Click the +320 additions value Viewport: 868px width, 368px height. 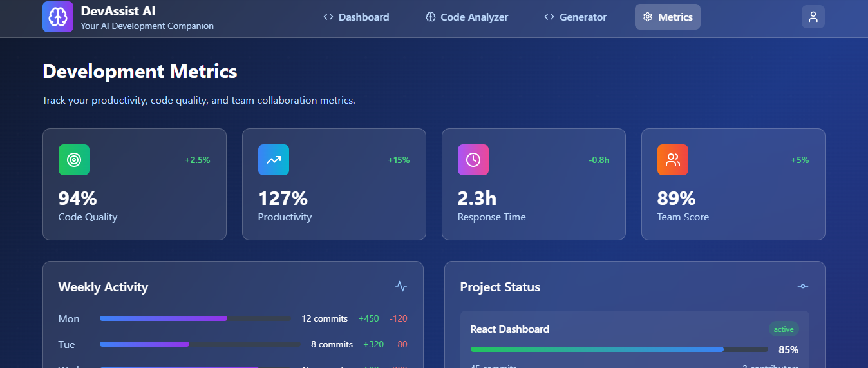(373, 344)
